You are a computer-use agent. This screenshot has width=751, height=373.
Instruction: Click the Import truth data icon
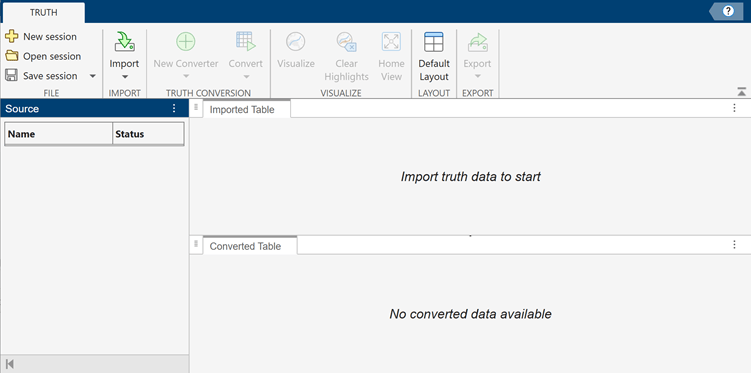[125, 42]
